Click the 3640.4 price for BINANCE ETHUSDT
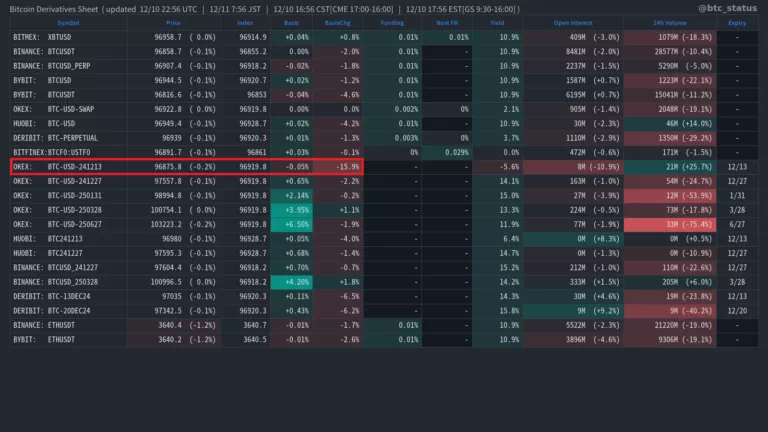 click(x=170, y=325)
